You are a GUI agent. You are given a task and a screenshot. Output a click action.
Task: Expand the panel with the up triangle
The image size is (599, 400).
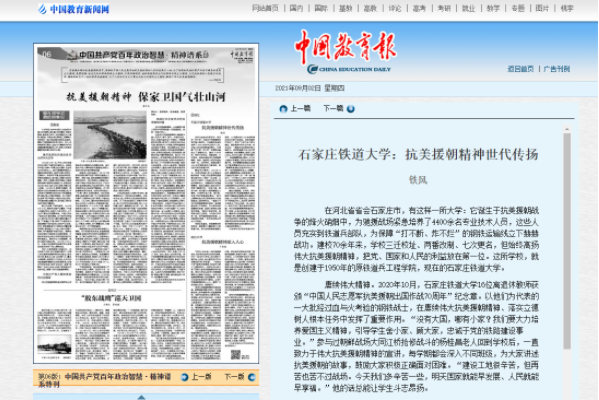(141, 397)
